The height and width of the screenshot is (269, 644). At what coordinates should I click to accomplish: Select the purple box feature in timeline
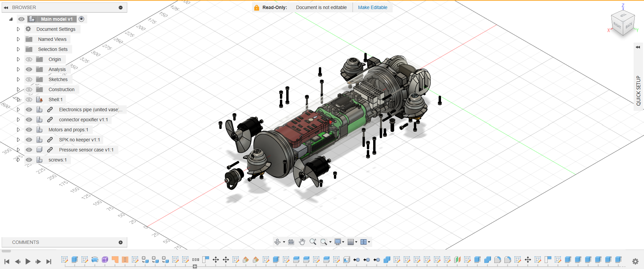(105, 260)
